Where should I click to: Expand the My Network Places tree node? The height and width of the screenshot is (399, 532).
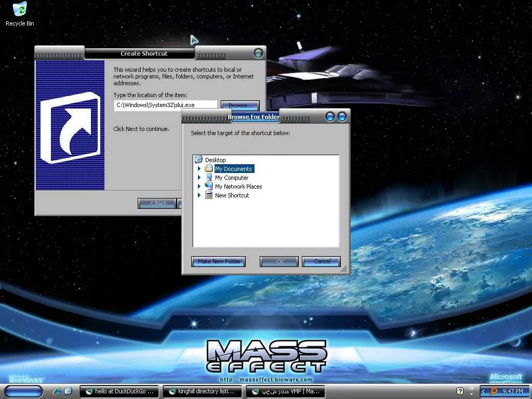[x=199, y=187]
